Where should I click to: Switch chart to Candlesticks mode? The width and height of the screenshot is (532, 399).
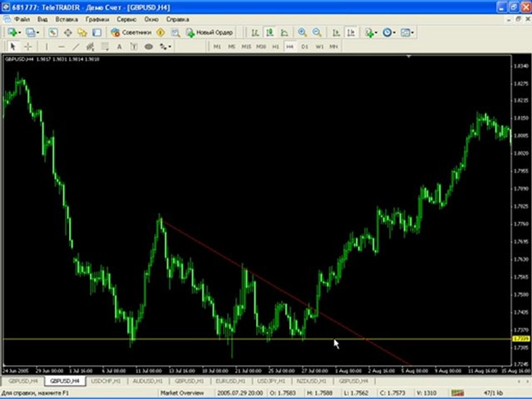(x=270, y=33)
